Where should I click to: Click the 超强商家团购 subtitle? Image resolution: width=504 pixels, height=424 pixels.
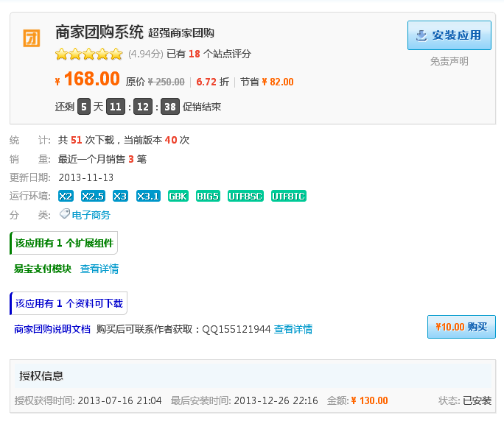click(181, 33)
